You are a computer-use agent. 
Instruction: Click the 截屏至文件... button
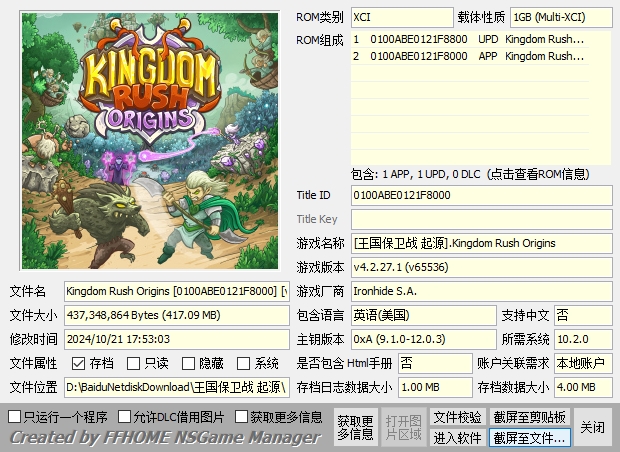(x=529, y=437)
